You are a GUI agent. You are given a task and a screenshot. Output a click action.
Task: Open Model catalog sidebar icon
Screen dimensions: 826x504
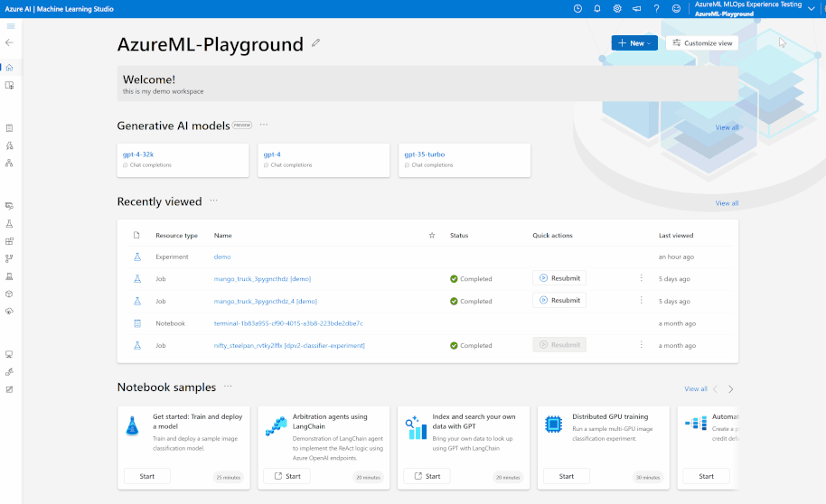(9, 85)
